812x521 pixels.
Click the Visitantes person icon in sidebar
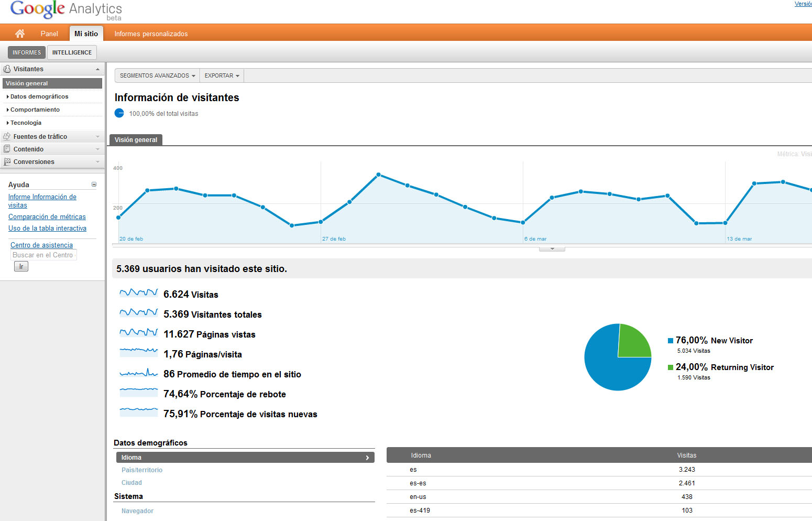point(7,69)
